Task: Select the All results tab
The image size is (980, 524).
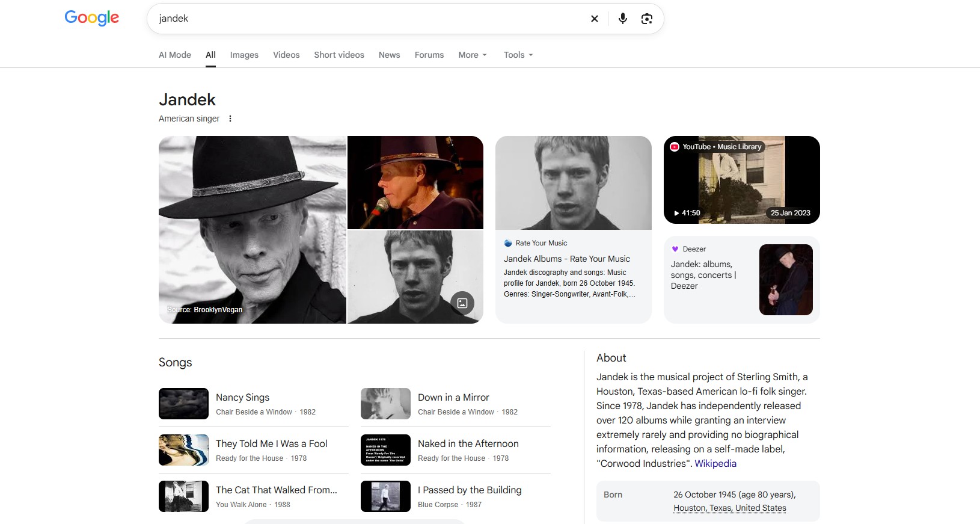Action: click(x=210, y=55)
